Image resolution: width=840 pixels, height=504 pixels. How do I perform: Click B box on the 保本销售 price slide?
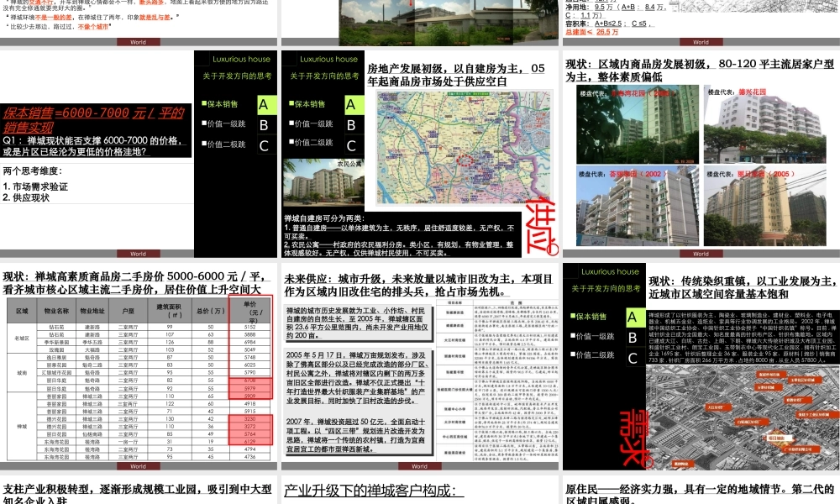tap(267, 125)
